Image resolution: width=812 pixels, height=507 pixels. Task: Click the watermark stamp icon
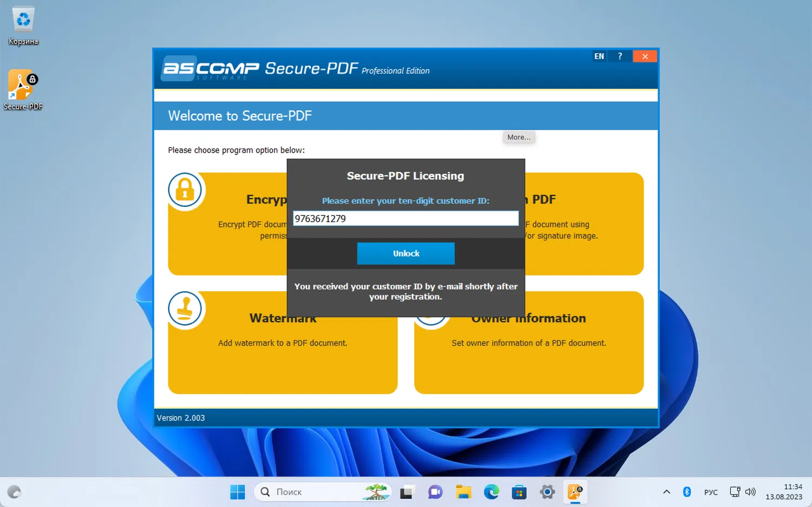coord(185,309)
